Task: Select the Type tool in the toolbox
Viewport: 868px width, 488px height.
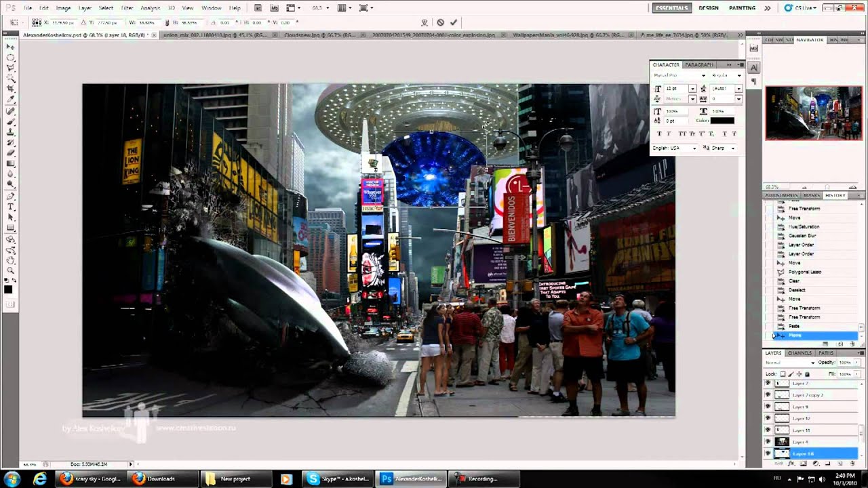Action: click(11, 207)
